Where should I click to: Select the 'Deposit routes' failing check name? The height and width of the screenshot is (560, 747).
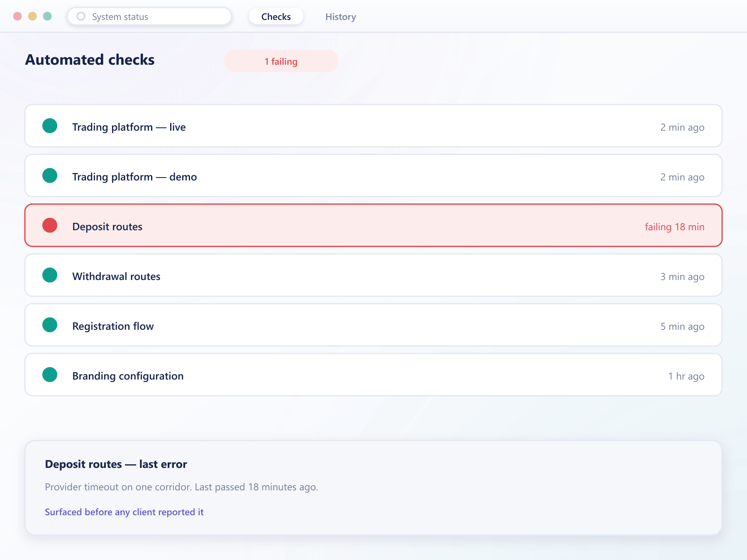tap(107, 226)
